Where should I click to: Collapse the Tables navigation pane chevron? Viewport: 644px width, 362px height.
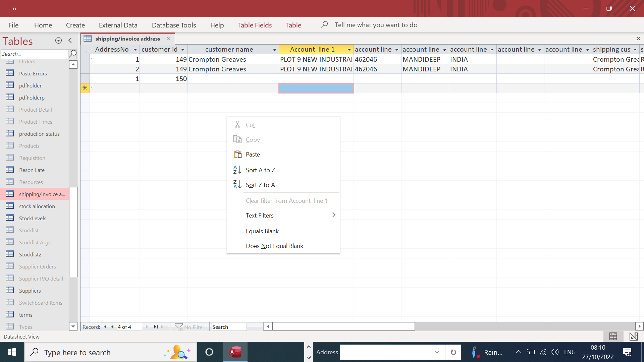point(70,41)
